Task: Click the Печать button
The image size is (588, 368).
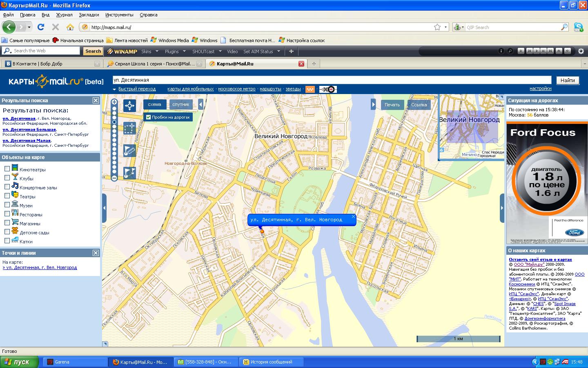Action: point(392,105)
